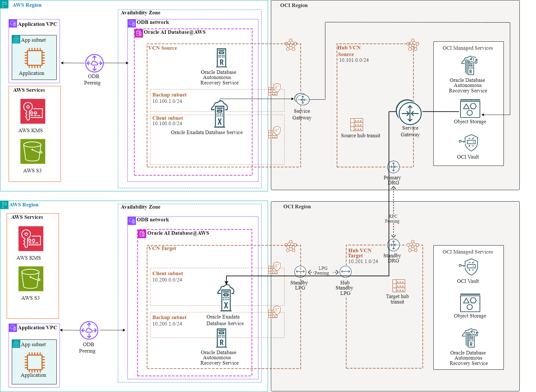Image resolution: width=536 pixels, height=392 pixels.
Task: Click the Source hub transit route table icon
Action: pos(357,125)
